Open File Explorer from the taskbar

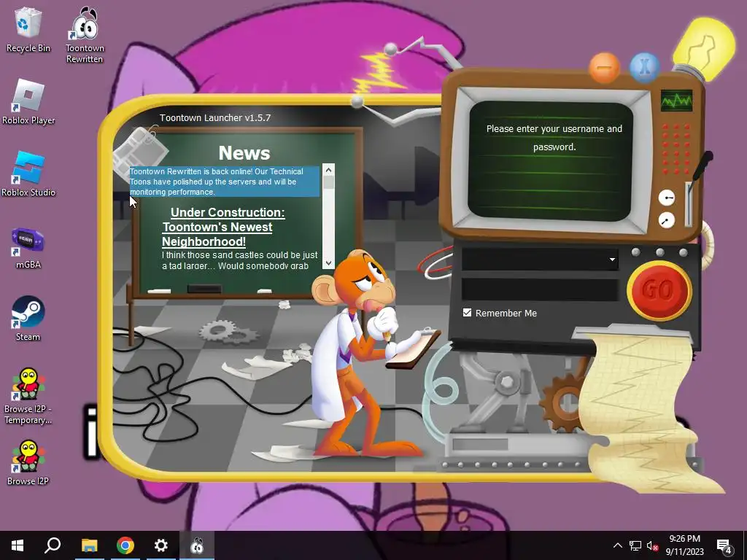click(x=89, y=545)
